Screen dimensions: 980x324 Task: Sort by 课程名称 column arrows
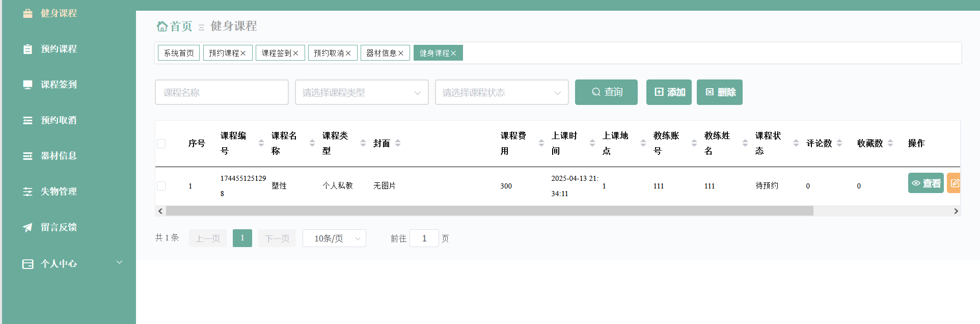(x=312, y=143)
